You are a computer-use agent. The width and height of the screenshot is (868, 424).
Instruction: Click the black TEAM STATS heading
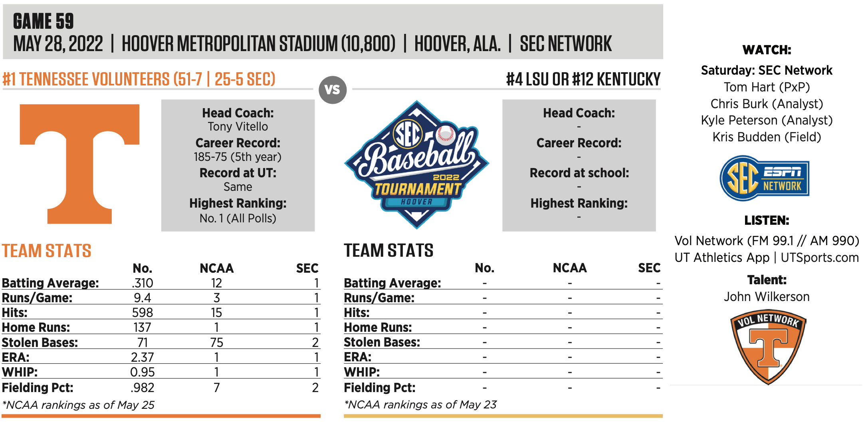tap(388, 251)
